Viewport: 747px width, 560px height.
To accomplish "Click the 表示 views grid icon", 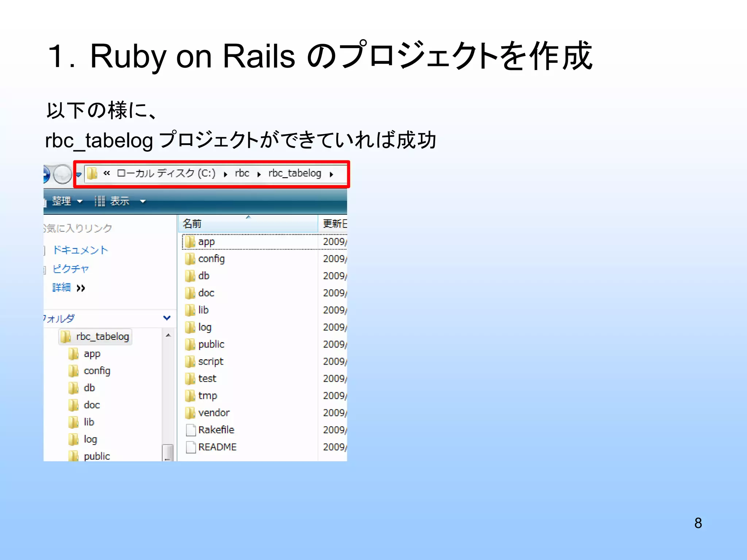I will click(x=100, y=201).
